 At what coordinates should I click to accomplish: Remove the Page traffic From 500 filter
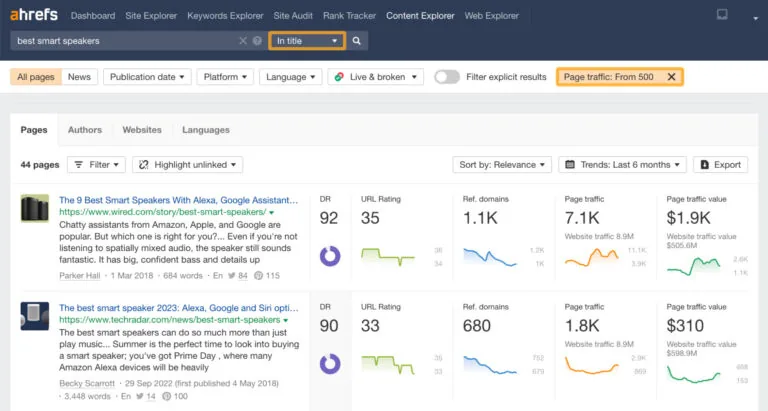click(x=672, y=77)
